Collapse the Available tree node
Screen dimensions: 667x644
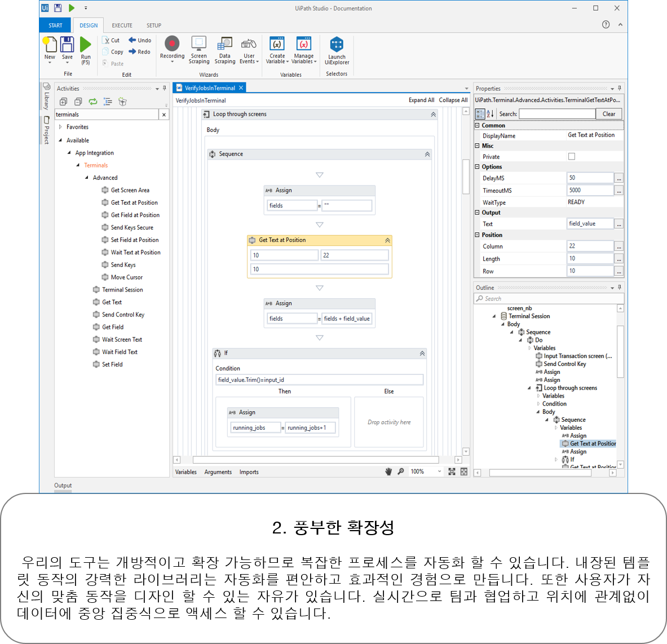click(60, 140)
